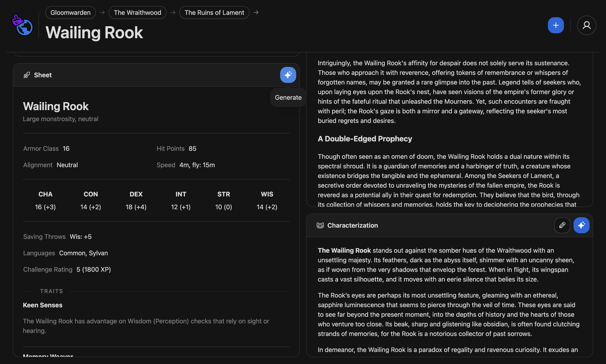Click the Wailing Rook page title
606x364 pixels.
pos(94,33)
